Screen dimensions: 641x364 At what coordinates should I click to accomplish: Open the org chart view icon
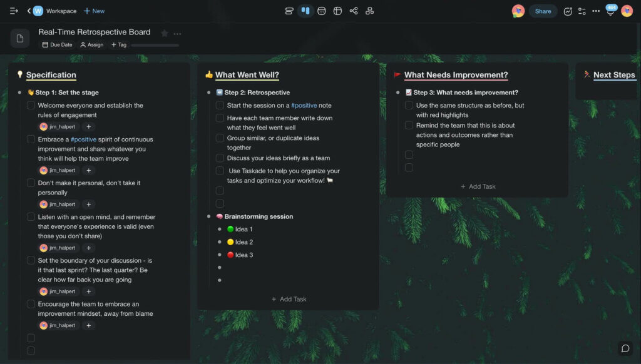point(370,11)
